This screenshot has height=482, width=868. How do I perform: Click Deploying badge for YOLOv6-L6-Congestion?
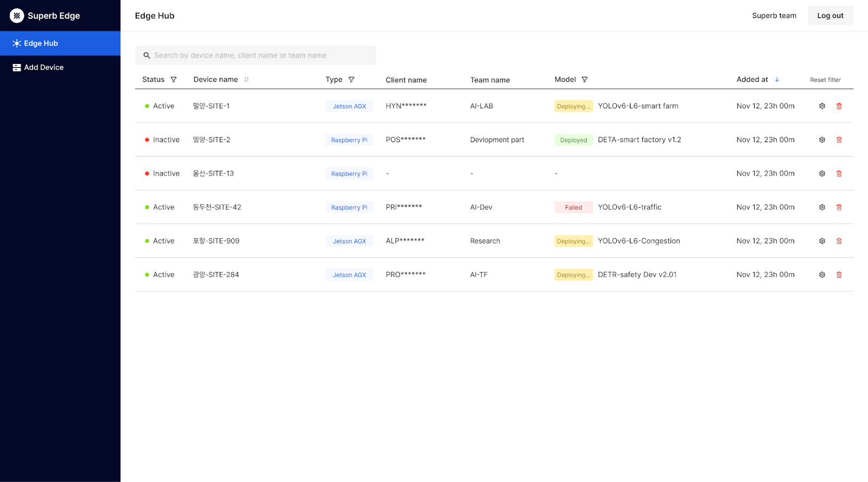[573, 241]
